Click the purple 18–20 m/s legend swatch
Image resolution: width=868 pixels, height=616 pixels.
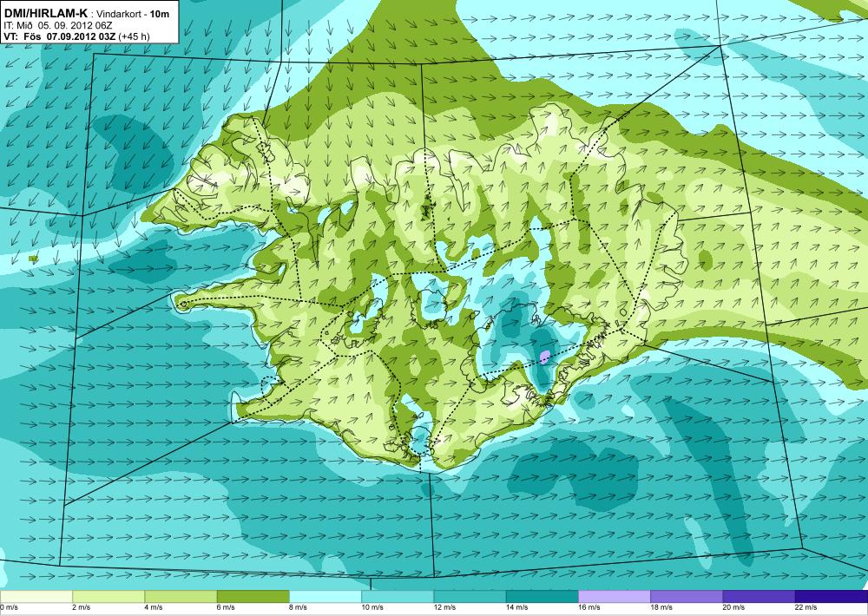[687, 597]
